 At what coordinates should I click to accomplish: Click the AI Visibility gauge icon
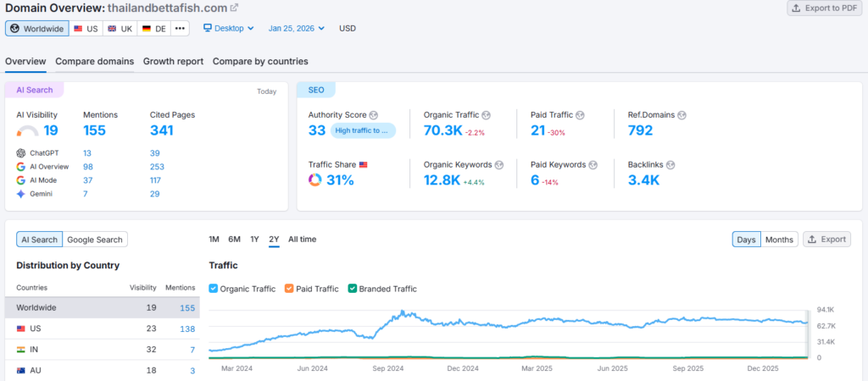pos(27,131)
